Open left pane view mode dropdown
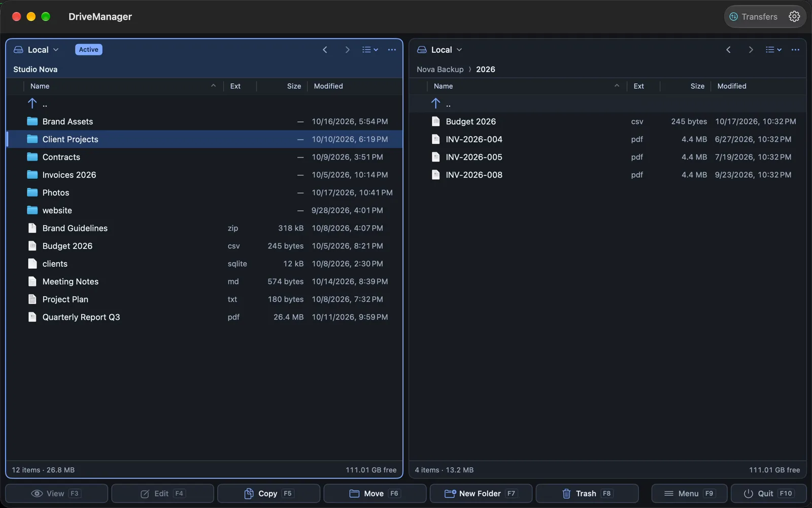This screenshot has height=508, width=812. 370,50
